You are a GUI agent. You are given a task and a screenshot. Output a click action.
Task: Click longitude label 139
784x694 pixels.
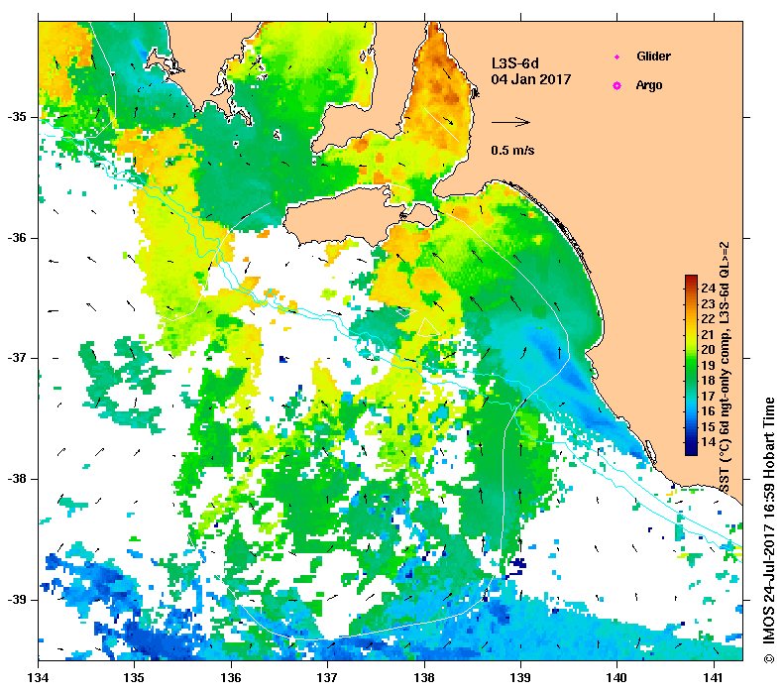[521, 678]
